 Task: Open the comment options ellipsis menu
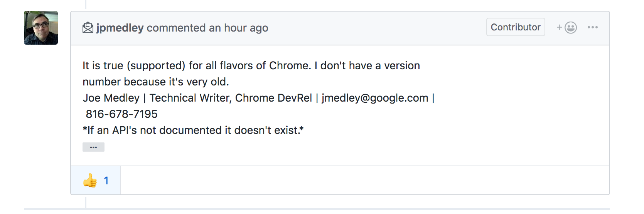pyautogui.click(x=592, y=27)
